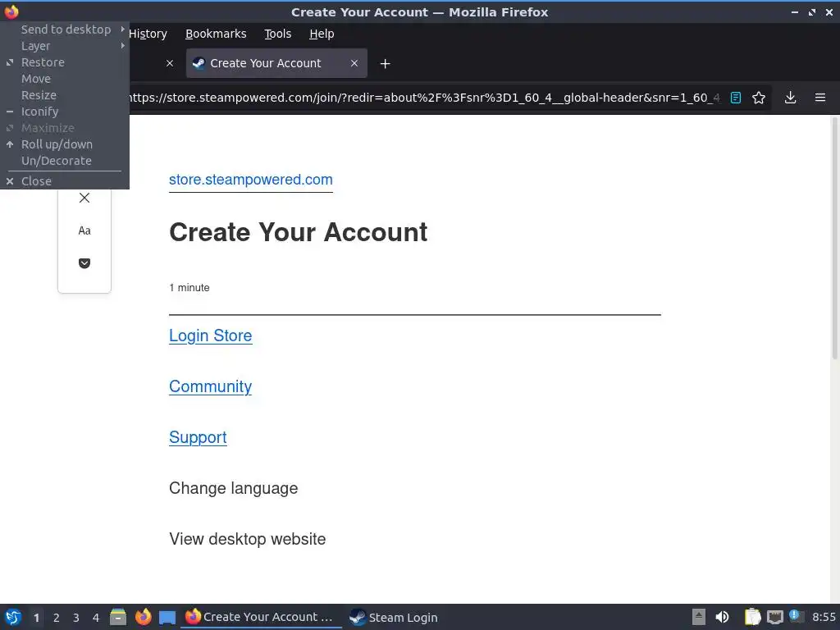Bookmark this page with the star icon
The image size is (840, 630).
pyautogui.click(x=759, y=98)
